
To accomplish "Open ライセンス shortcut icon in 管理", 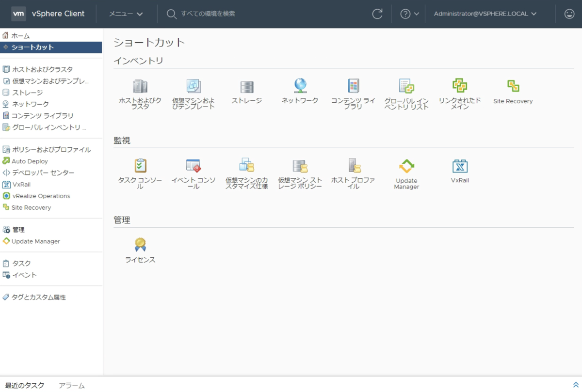I will point(140,245).
